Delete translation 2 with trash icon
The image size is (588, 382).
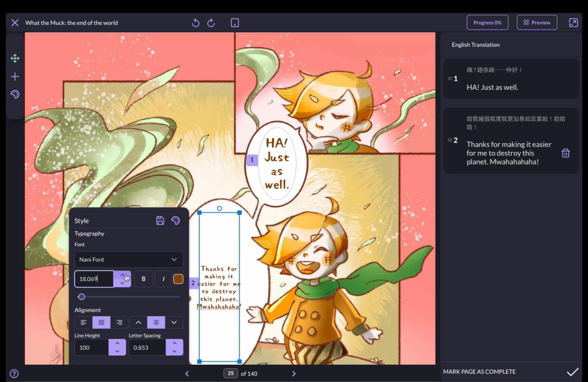tap(565, 153)
